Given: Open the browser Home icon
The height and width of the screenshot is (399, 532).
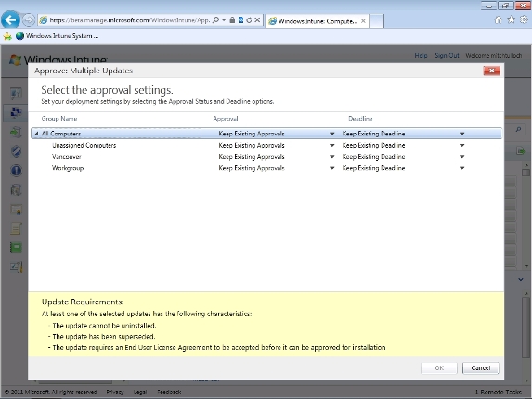Looking at the screenshot, I should 498,20.
